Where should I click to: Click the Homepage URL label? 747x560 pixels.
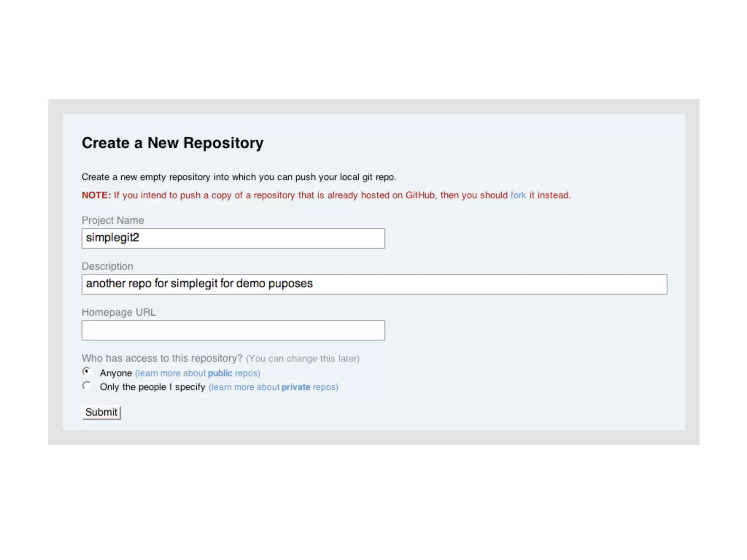tap(119, 312)
